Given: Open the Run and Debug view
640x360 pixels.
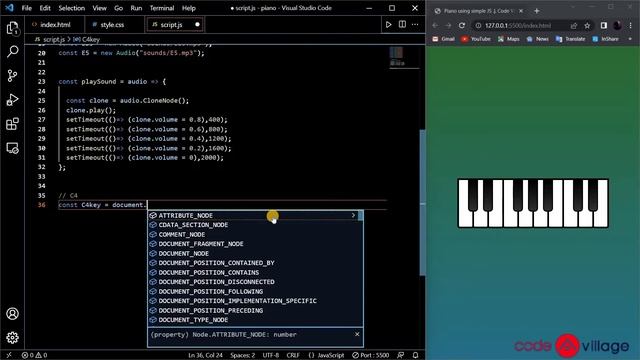Looking at the screenshot, I should pos(12,100).
